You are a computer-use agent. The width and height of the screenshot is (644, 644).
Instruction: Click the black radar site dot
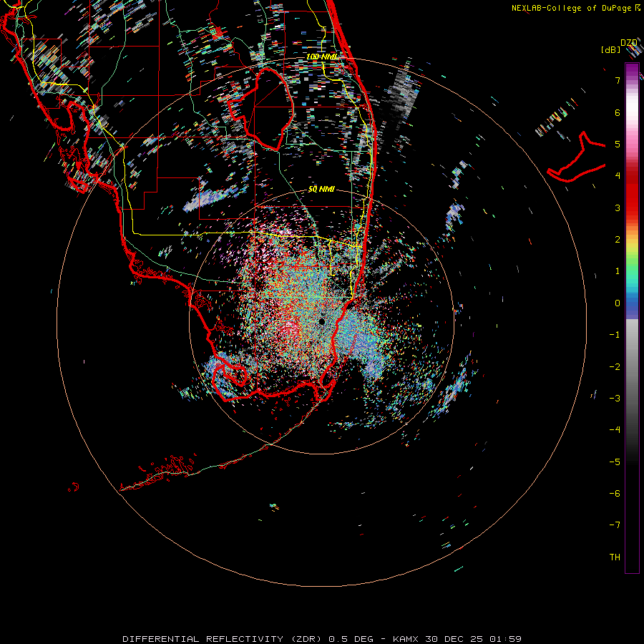pos(322,321)
